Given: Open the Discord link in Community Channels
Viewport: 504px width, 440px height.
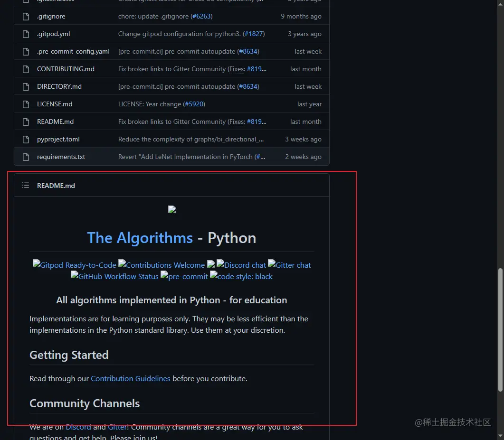Looking at the screenshot, I should (78, 427).
